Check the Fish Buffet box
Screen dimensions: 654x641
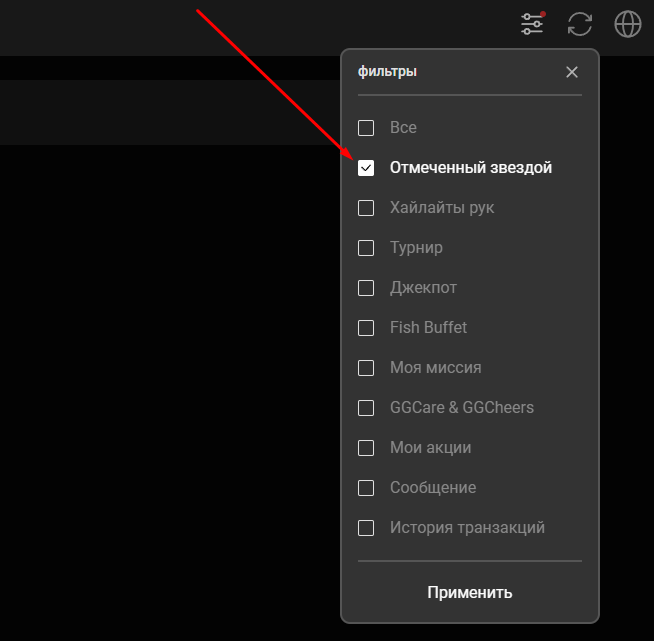click(366, 328)
